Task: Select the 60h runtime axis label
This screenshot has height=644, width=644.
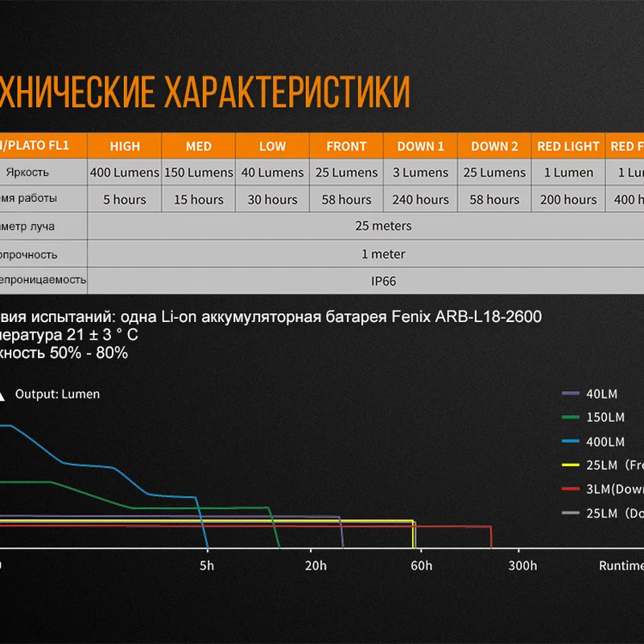Action: tap(421, 566)
